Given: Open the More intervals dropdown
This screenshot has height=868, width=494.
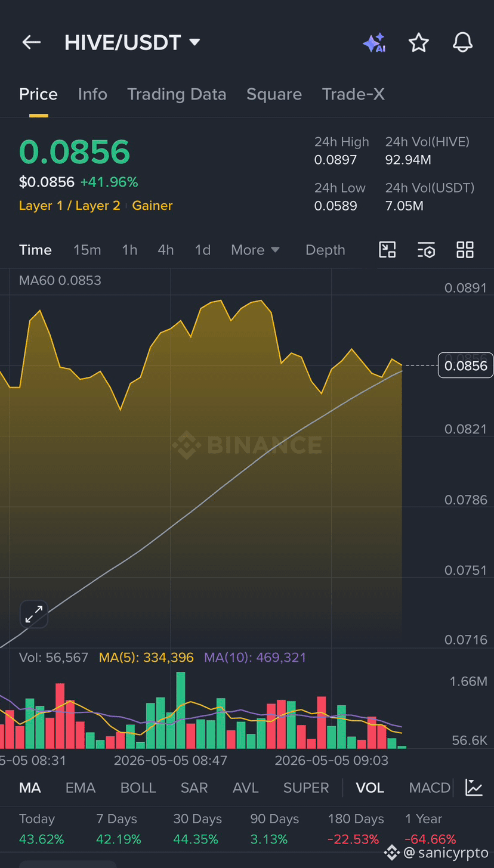Looking at the screenshot, I should pos(255,250).
